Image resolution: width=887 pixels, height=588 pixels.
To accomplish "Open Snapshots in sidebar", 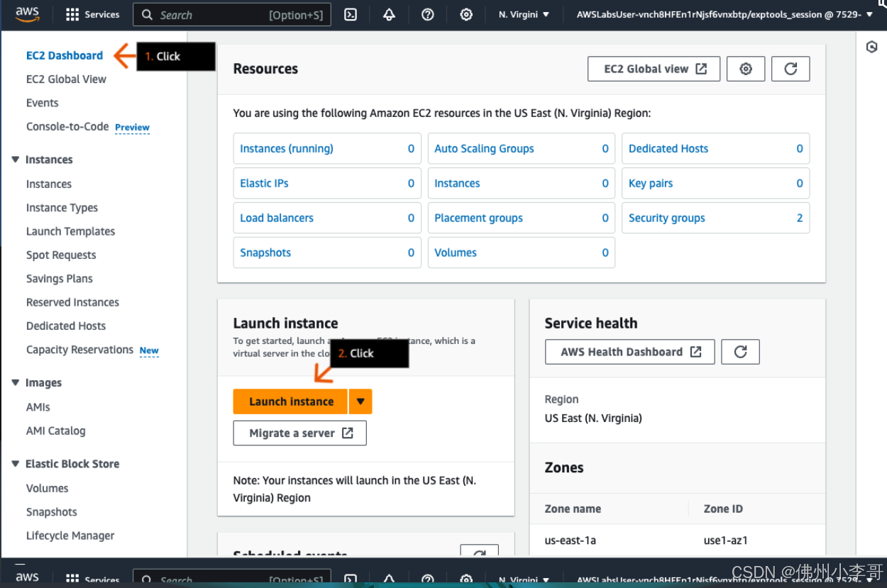I will 51,512.
